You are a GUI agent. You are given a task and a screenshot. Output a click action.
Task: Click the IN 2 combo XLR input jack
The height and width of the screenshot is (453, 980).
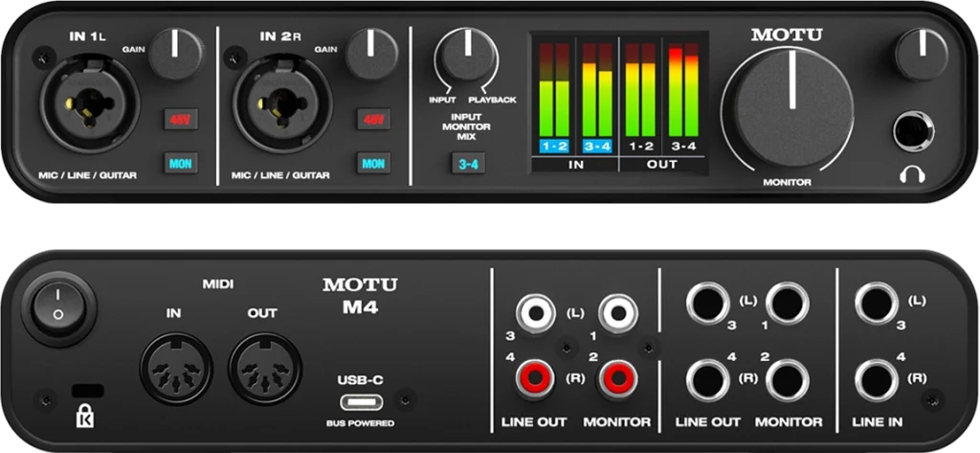(x=282, y=102)
